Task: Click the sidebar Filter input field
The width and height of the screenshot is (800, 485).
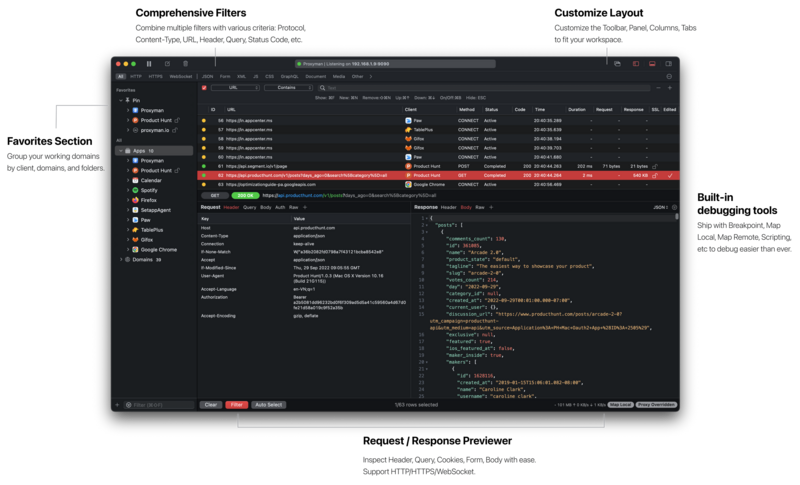Action: [159, 405]
